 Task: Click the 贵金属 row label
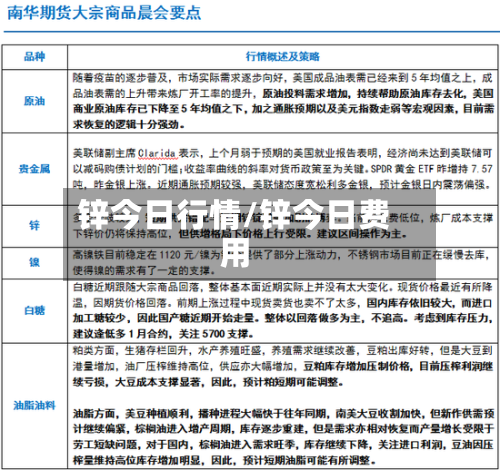click(34, 169)
